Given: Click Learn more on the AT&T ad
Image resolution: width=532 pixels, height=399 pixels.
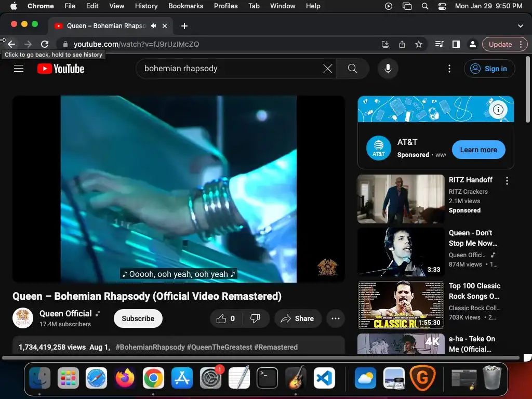Looking at the screenshot, I should [478, 150].
